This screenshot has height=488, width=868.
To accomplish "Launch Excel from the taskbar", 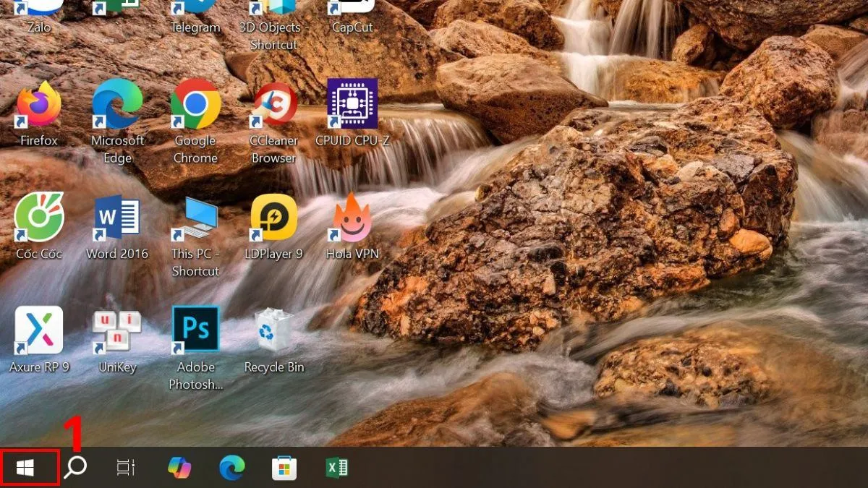I will [336, 468].
